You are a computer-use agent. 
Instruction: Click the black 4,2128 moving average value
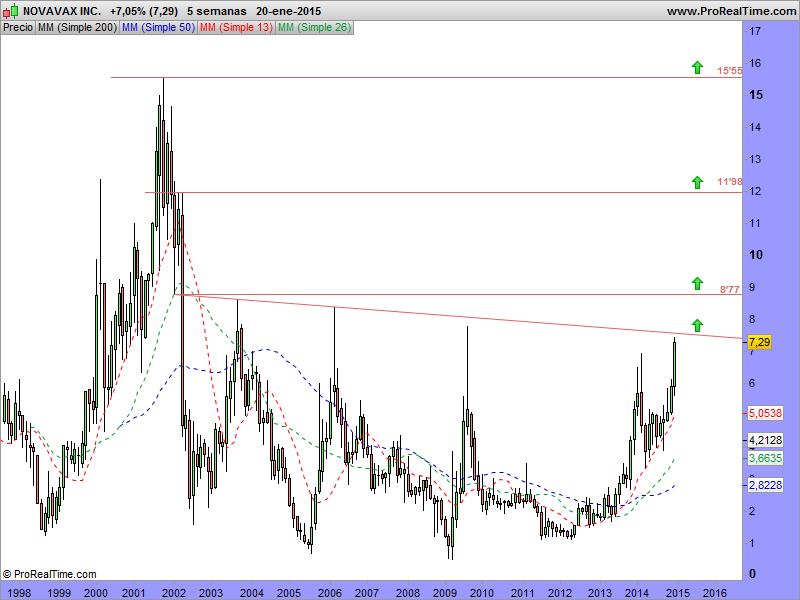[765, 440]
